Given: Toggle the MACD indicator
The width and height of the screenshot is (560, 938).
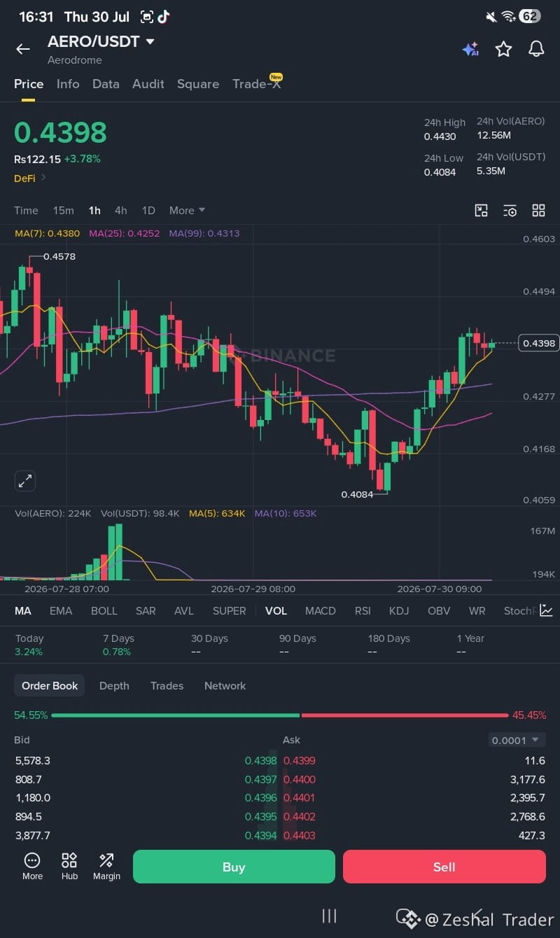Looking at the screenshot, I should pyautogui.click(x=321, y=611).
